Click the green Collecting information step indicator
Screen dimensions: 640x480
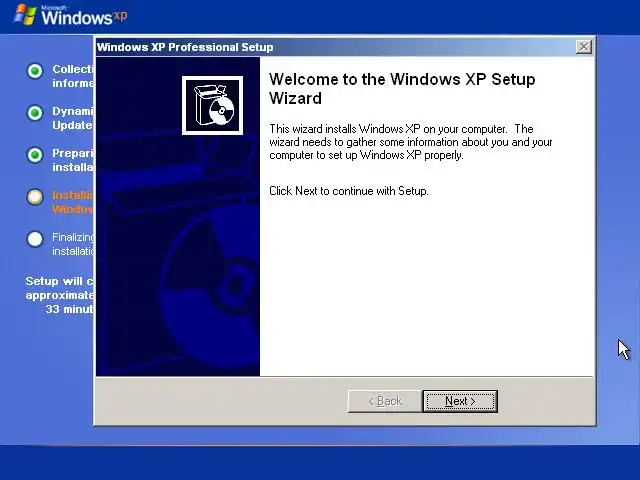tap(35, 71)
